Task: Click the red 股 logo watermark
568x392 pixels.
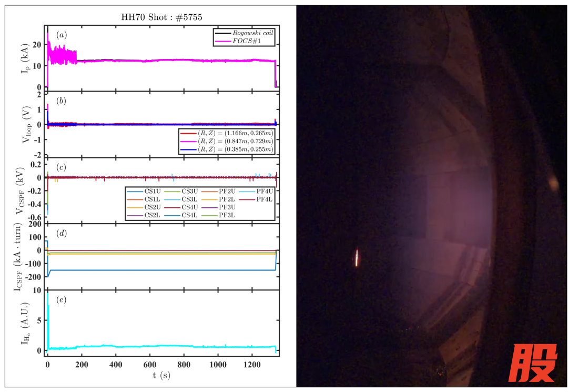Action: tap(532, 363)
